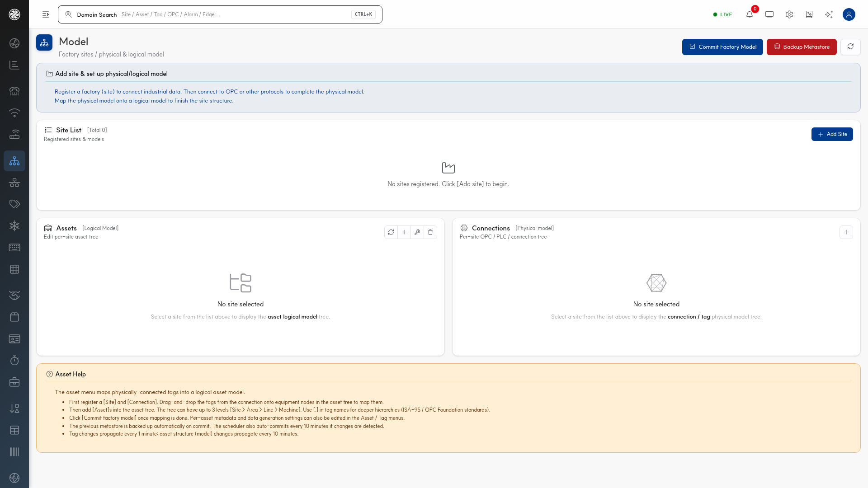Screen dimensions: 868x488
Task: Click 'No sites registered' message text
Action: click(448, 184)
